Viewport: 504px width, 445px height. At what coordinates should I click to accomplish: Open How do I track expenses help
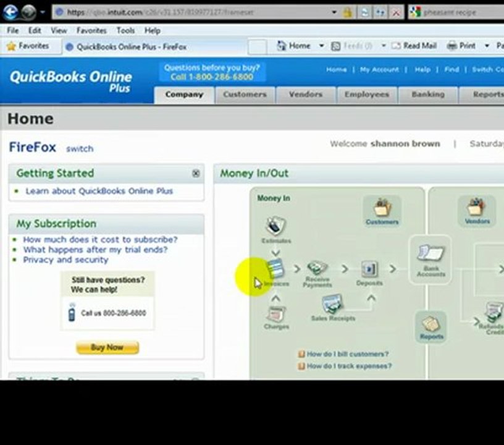pyautogui.click(x=349, y=366)
